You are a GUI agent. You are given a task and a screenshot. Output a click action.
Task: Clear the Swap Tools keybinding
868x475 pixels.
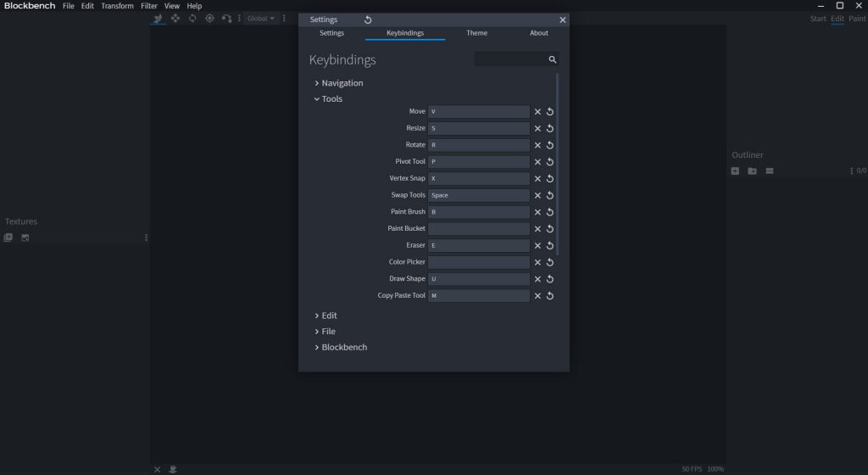tap(537, 195)
